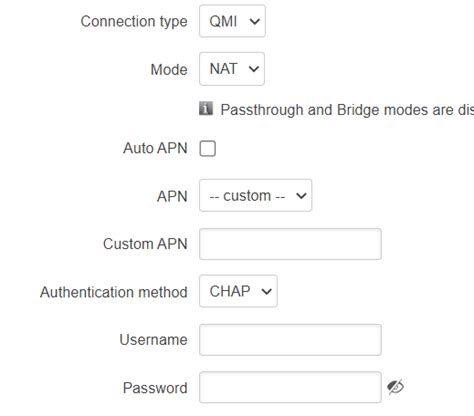The height and width of the screenshot is (416, 474).
Task: Expand the APN custom dropdown
Action: [x=256, y=195]
